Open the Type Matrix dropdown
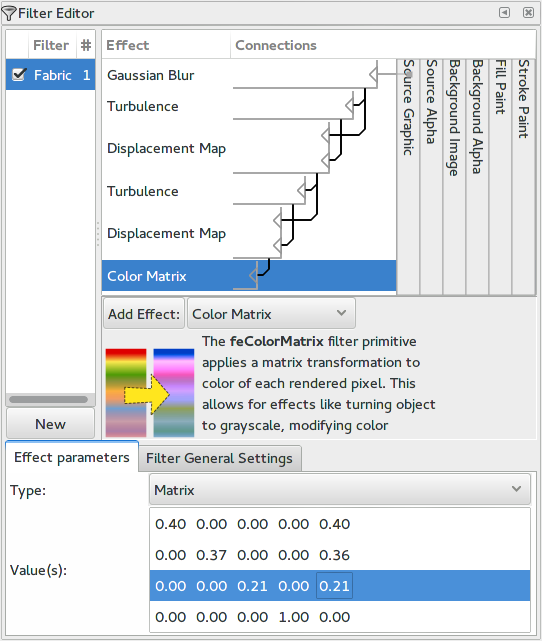Viewport: 542px width, 641px height. [x=340, y=489]
